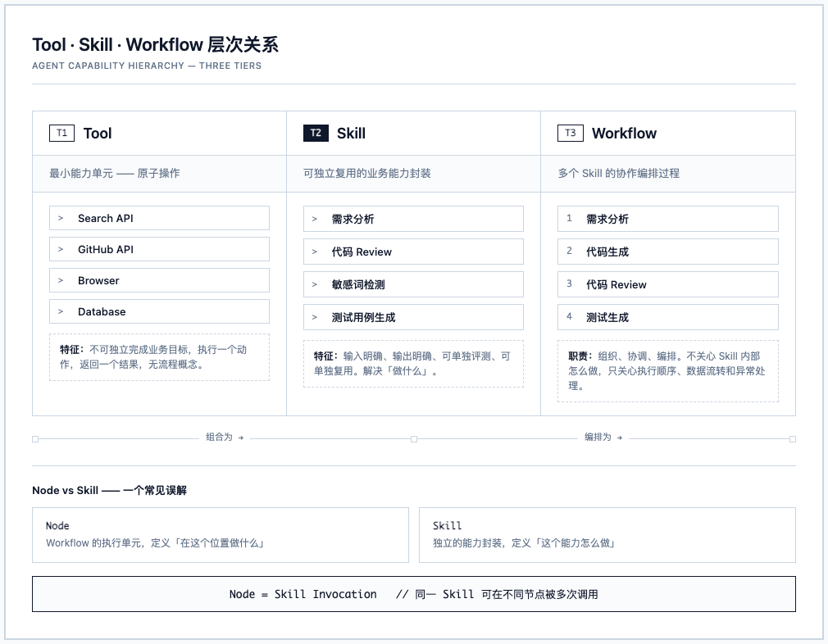Expand the Database chevron
Screen dimensions: 828x644
point(61,311)
